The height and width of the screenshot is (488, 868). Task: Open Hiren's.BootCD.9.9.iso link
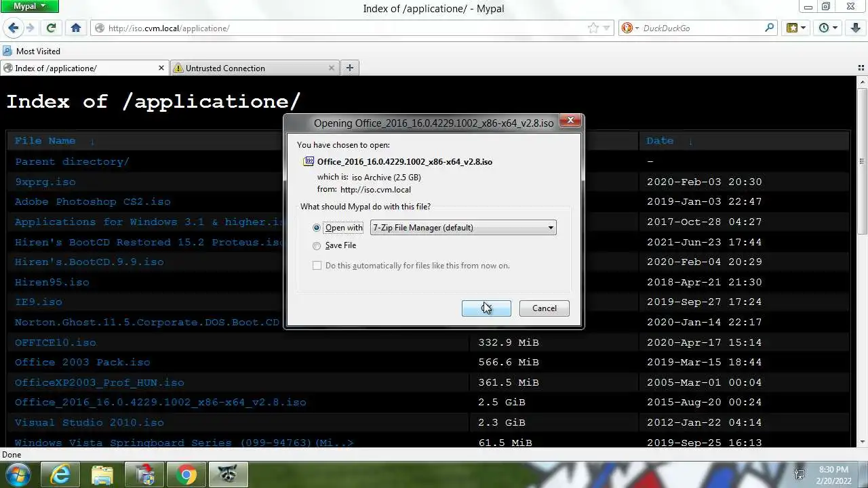pyautogui.click(x=89, y=262)
